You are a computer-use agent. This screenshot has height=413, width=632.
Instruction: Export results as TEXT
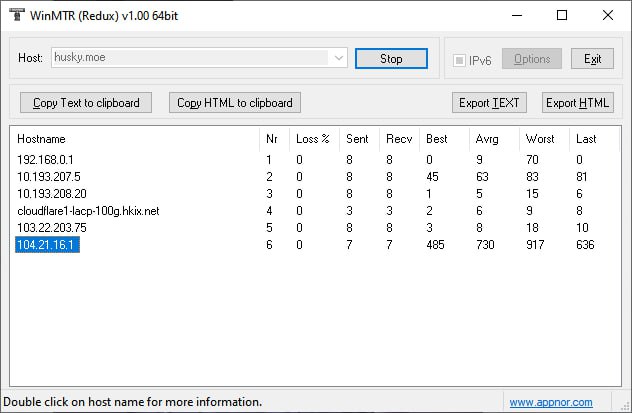tap(489, 103)
